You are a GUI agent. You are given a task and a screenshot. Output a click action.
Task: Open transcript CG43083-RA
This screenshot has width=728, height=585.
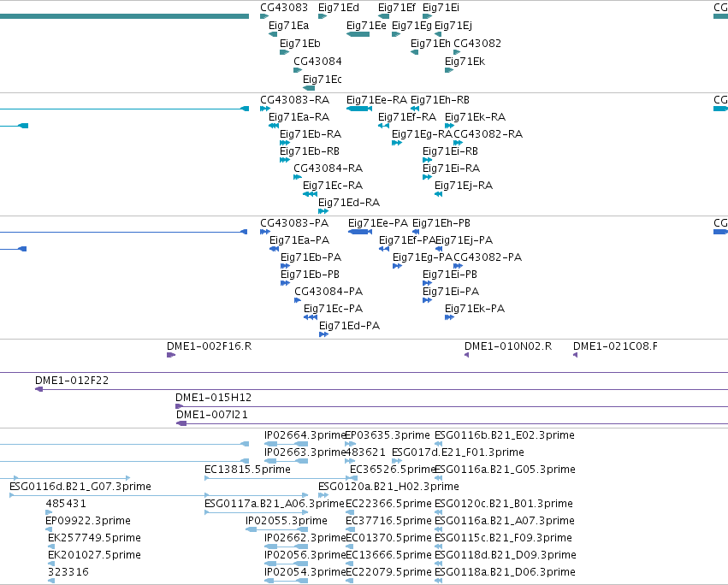click(295, 100)
